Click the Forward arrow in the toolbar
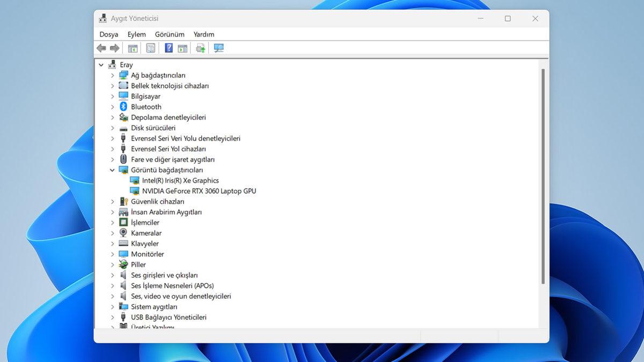This screenshot has height=362, width=644. (114, 48)
